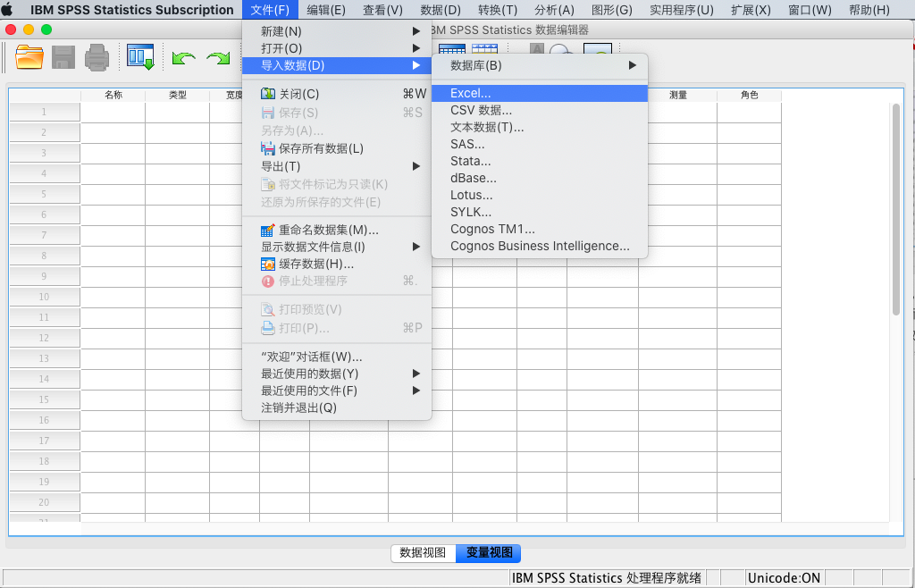Choose 关闭(C) from the file menu
915x588 pixels.
click(x=337, y=94)
